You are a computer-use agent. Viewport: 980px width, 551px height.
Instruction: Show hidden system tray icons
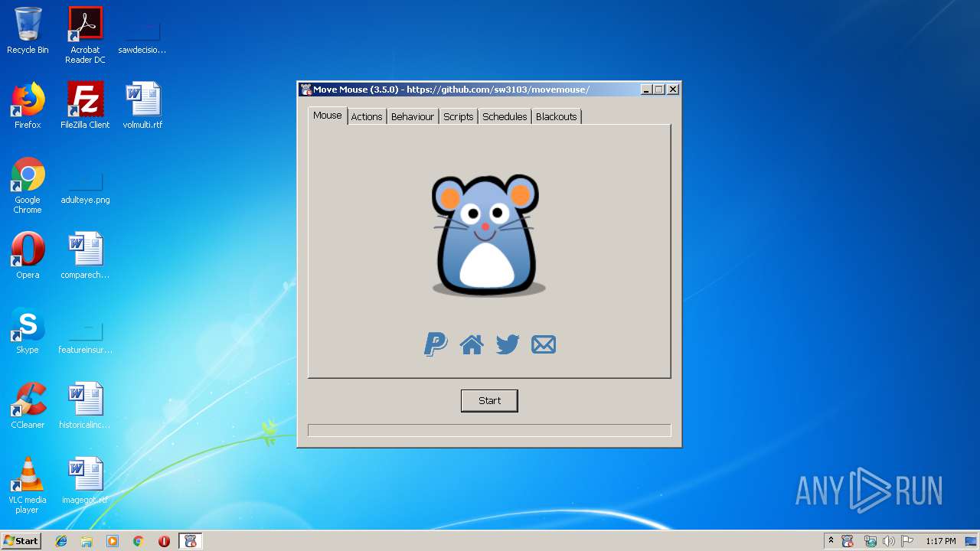click(831, 541)
